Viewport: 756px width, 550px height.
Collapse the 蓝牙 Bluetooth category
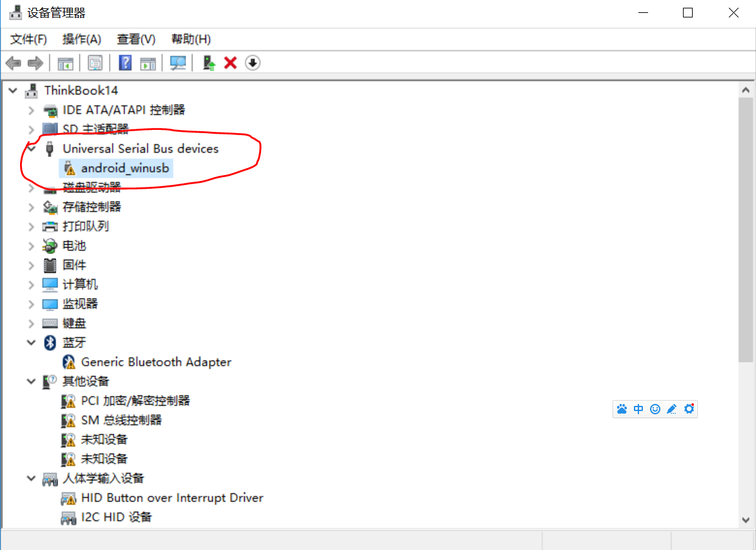[x=31, y=343]
